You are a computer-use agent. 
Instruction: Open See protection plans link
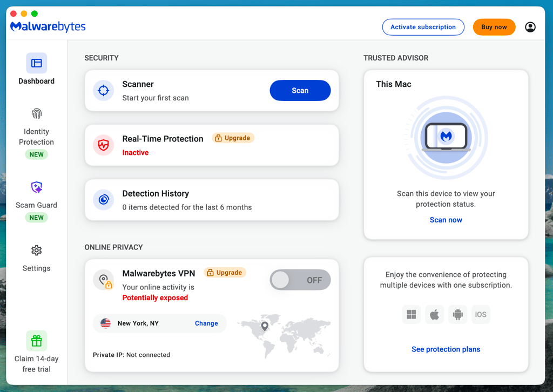coord(446,349)
